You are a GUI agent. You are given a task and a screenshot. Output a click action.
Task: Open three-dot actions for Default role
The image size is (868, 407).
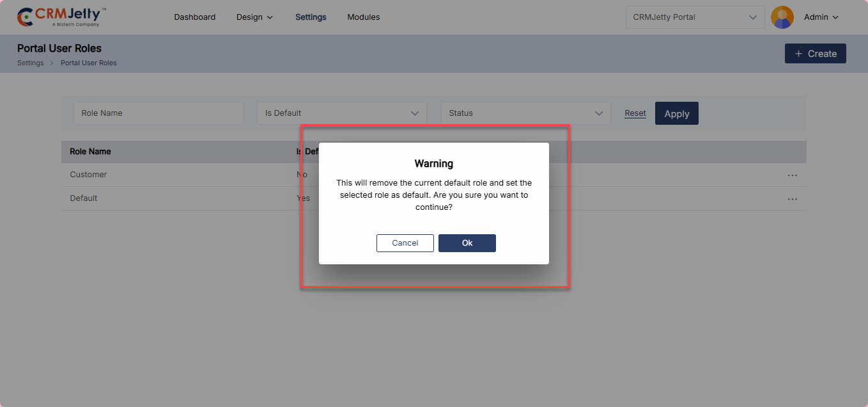pyautogui.click(x=792, y=199)
